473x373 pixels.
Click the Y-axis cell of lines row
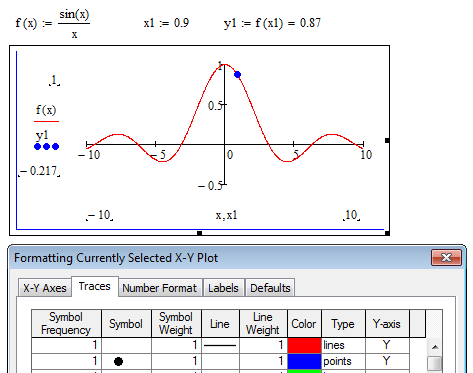(387, 345)
